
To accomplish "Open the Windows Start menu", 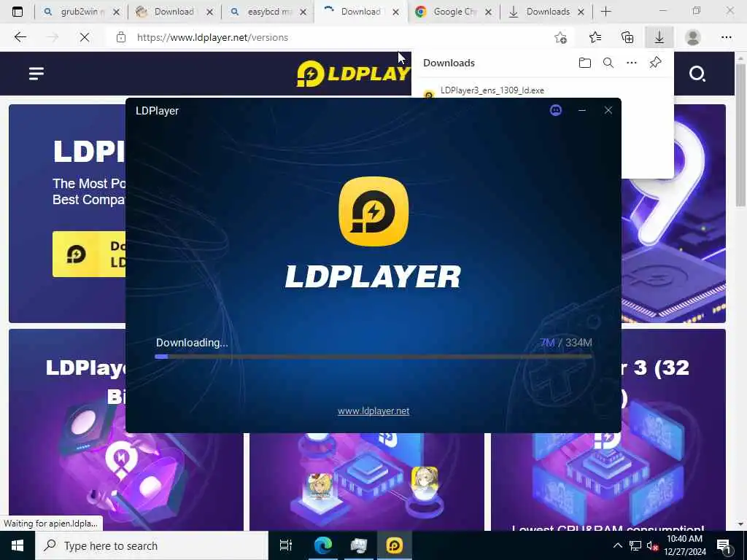I will click(18, 545).
